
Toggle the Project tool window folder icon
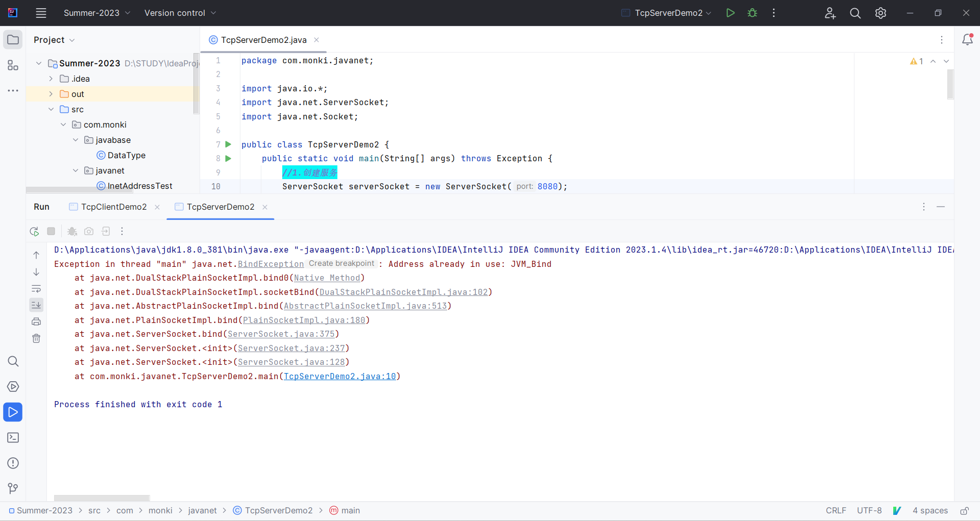tap(13, 40)
